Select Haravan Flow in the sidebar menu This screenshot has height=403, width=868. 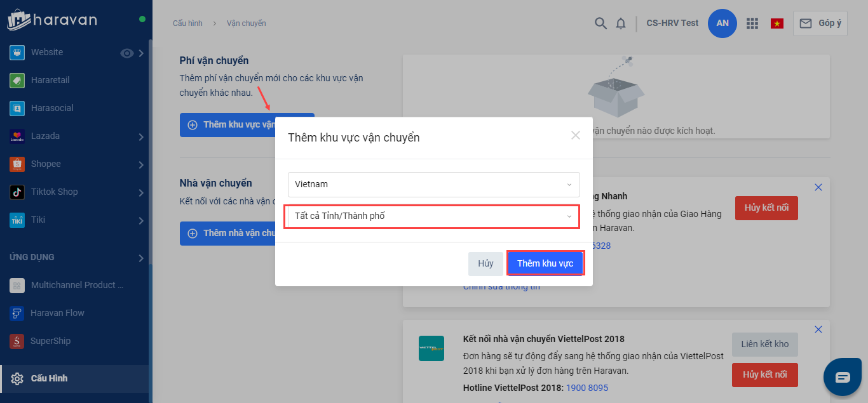click(x=57, y=313)
